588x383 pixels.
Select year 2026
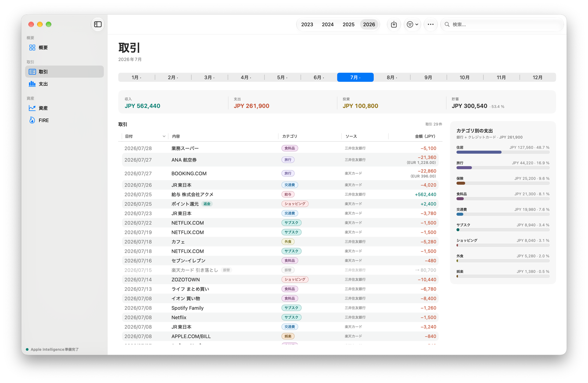[369, 25]
